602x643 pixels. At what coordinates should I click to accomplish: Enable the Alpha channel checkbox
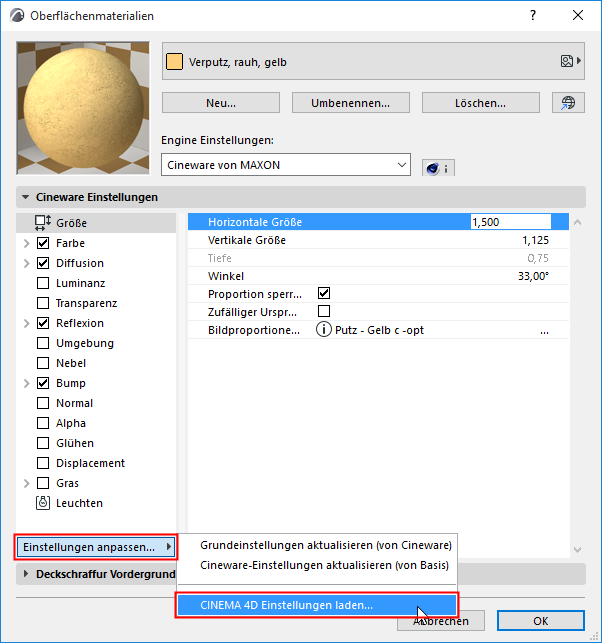pyautogui.click(x=43, y=423)
